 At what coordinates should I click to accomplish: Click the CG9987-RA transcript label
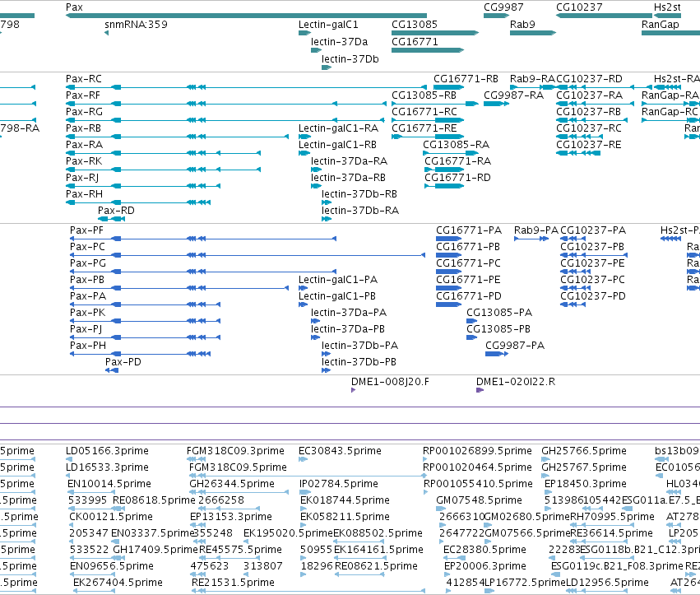tap(514, 95)
